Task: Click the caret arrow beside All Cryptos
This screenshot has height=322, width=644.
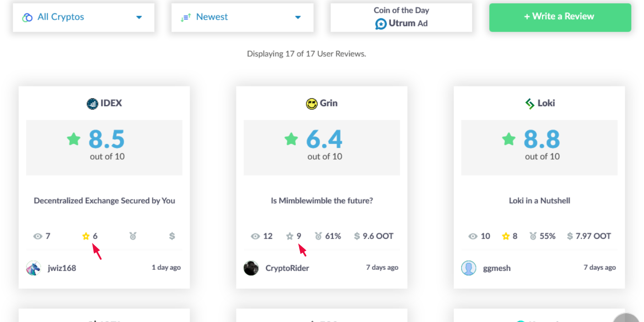Action: click(x=139, y=17)
